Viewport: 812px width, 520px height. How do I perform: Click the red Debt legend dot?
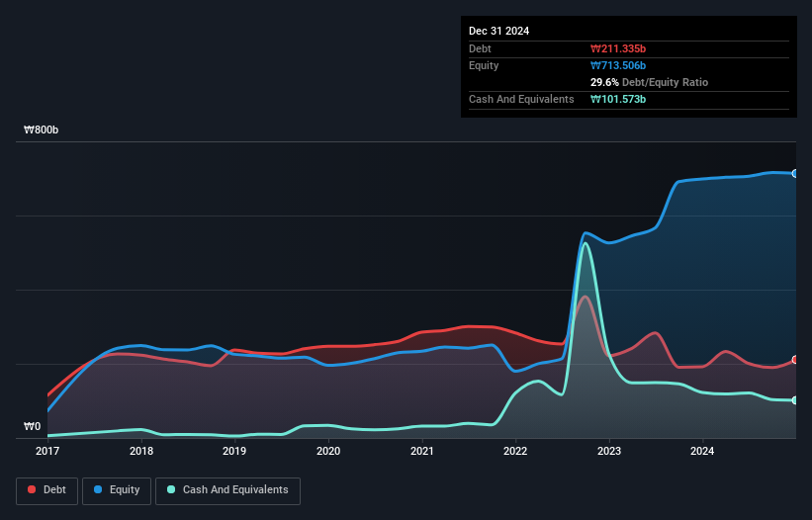[32, 489]
